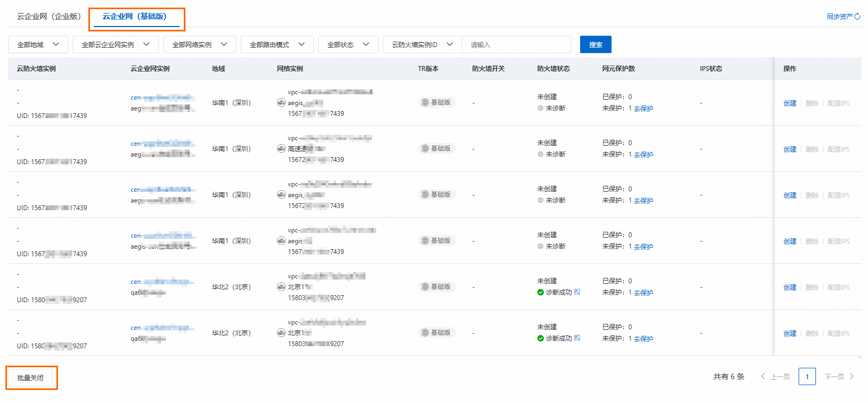The height and width of the screenshot is (403, 868).
Task: Open the 全部网络实例 filter
Action: (x=200, y=44)
